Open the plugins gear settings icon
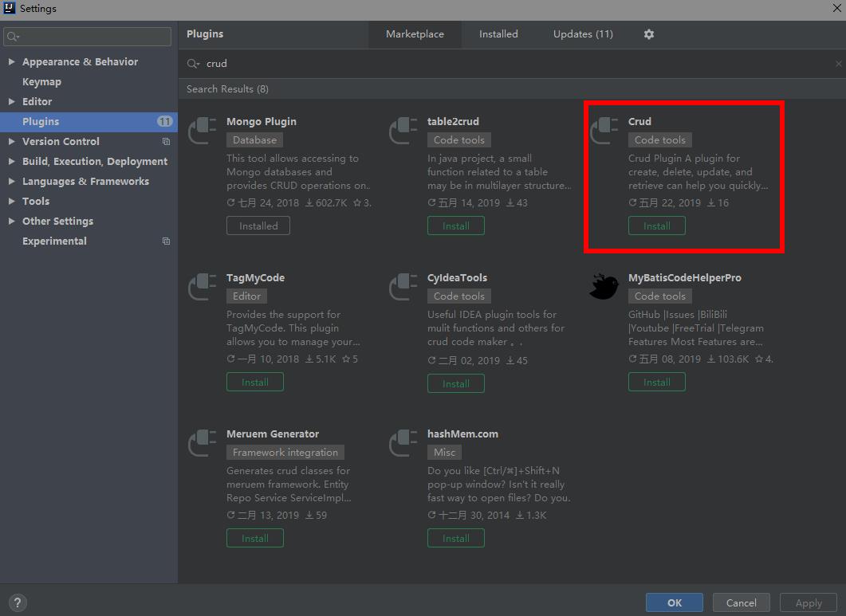846x616 pixels. pos(648,34)
